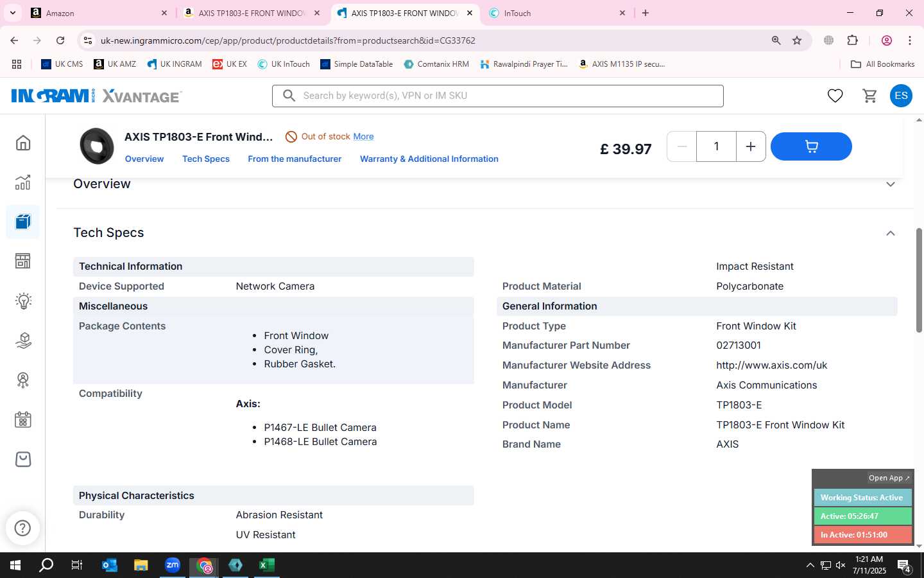This screenshot has width=924, height=578.
Task: Open the layered box services sidebar icon
Action: [x=23, y=340]
